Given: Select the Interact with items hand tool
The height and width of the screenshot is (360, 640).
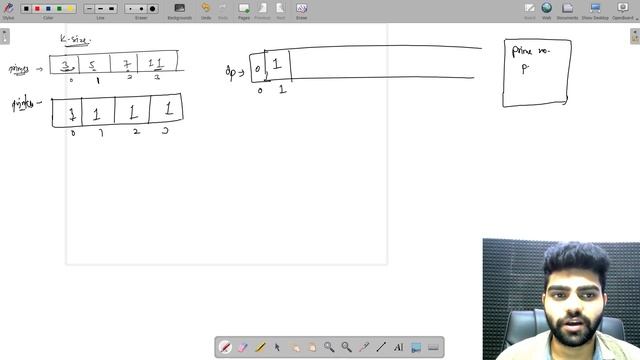Looking at the screenshot, I should 294,347.
